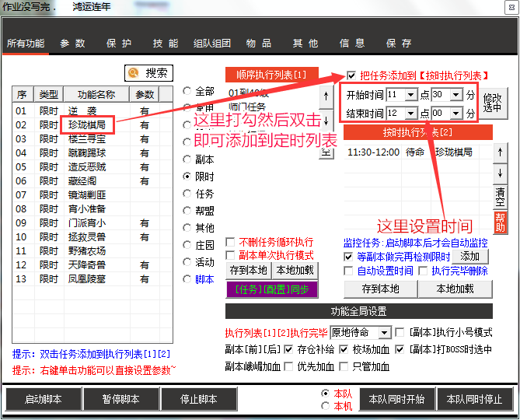The width and height of the screenshot is (520, 420).
Task: Clear the timed list with 清空
Action: click(x=500, y=196)
